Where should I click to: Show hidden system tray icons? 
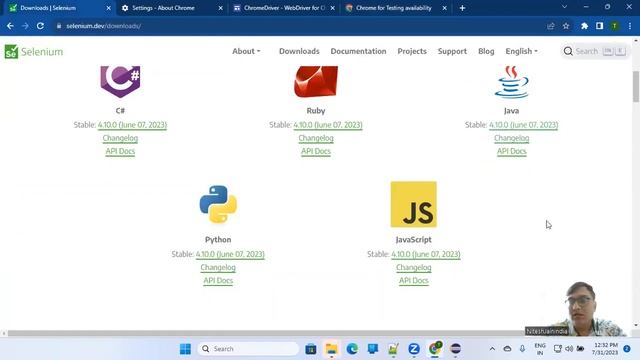(492, 349)
